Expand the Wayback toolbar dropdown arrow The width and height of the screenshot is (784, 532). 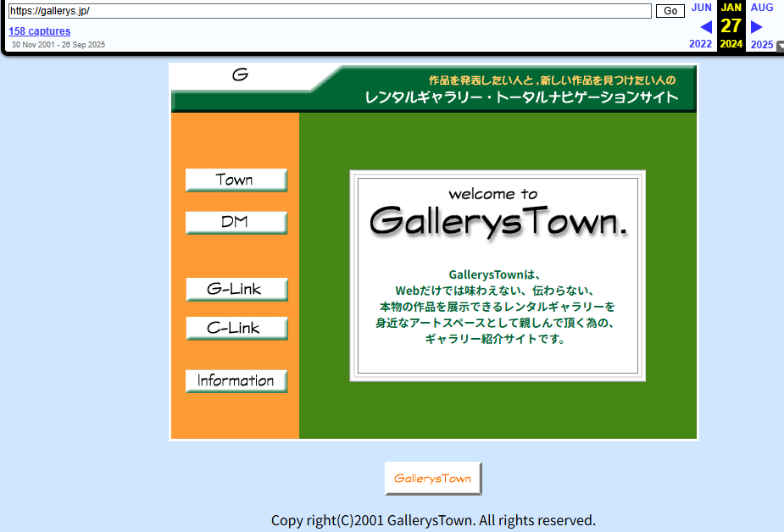(780, 47)
